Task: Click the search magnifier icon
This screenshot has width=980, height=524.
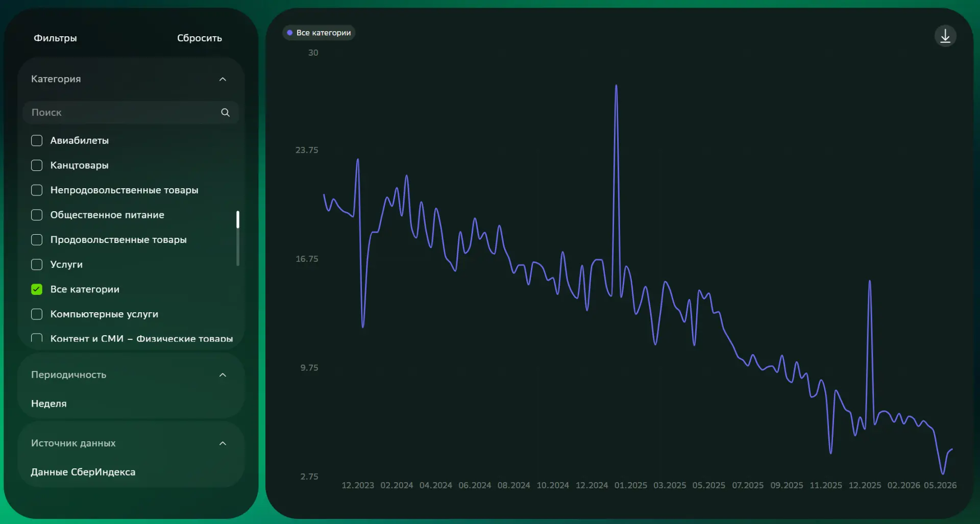Action: click(225, 112)
